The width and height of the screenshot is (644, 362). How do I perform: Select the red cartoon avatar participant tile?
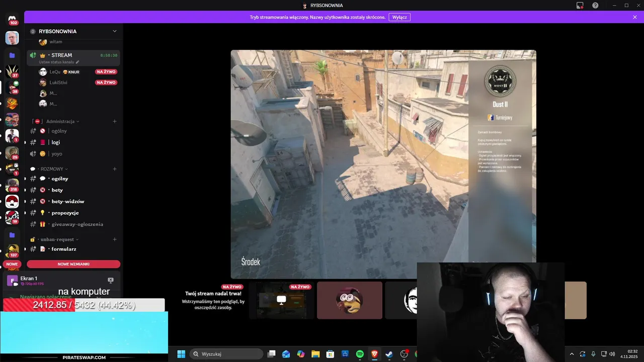[x=350, y=300]
